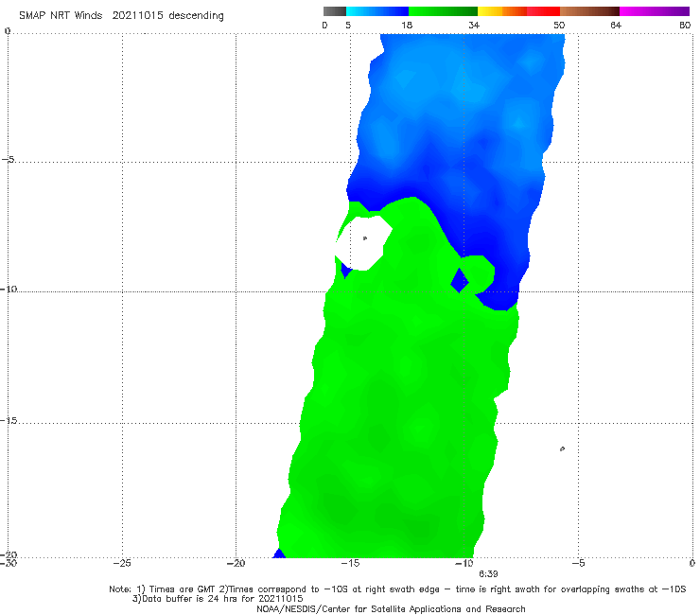Click the -5 longitude label on bottom axis
The width and height of the screenshot is (700, 615).
click(578, 563)
